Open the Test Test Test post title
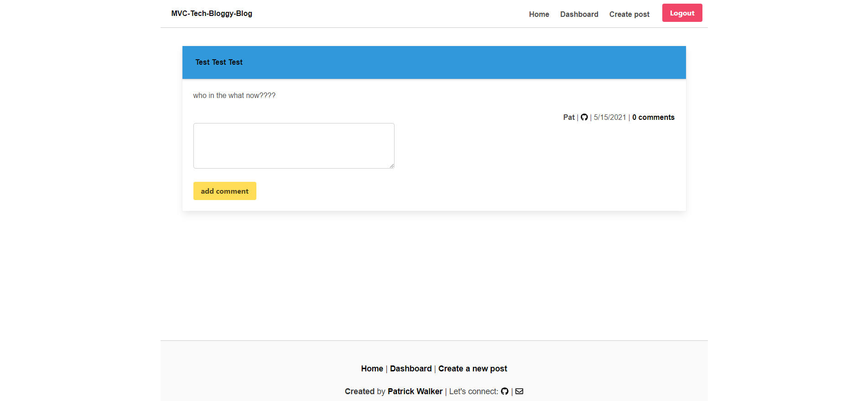This screenshot has height=401, width=868. click(219, 62)
